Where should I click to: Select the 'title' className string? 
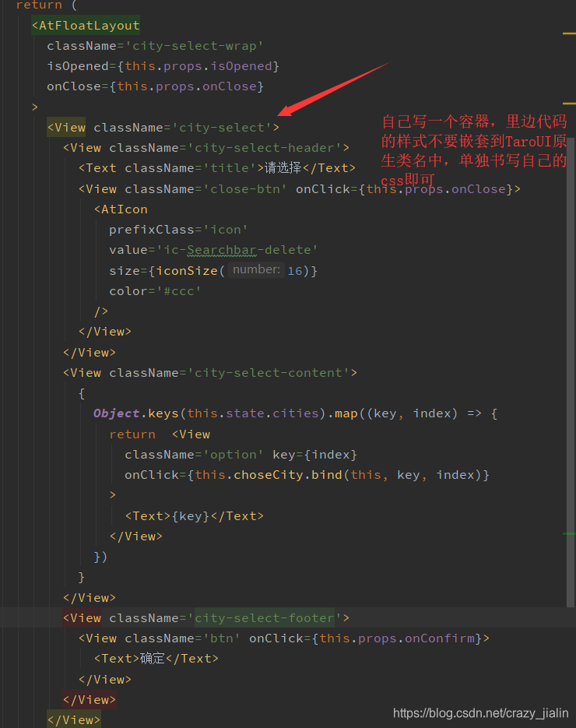point(233,168)
